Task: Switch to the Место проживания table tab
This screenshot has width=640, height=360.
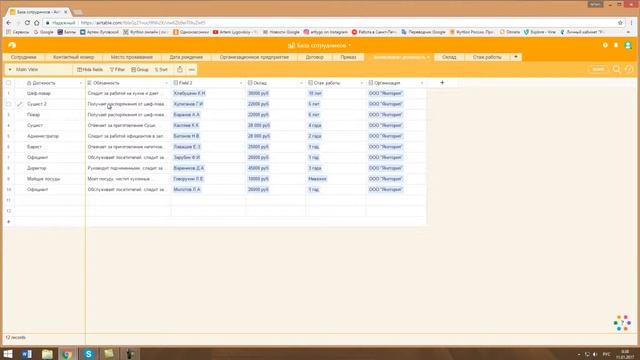Action: [x=131, y=57]
